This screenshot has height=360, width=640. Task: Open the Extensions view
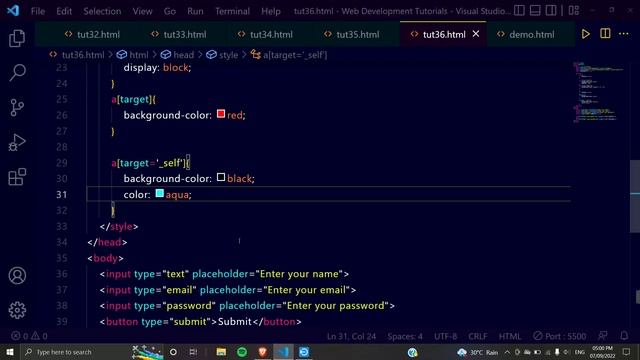click(17, 177)
